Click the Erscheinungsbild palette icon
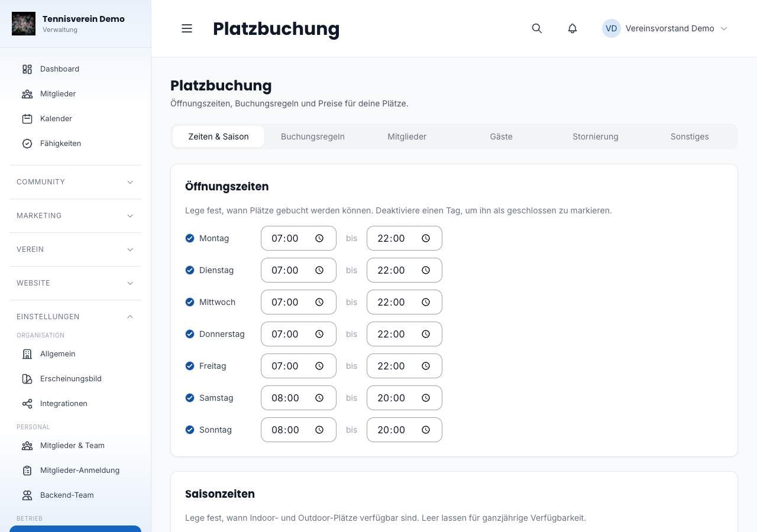The image size is (757, 532). (27, 379)
